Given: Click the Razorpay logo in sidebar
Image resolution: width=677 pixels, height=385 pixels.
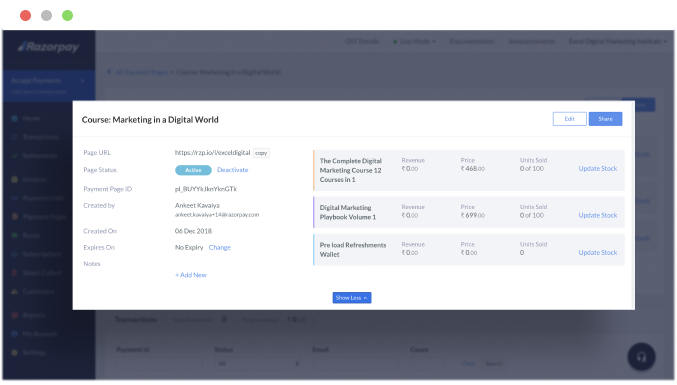Looking at the screenshot, I should [48, 47].
